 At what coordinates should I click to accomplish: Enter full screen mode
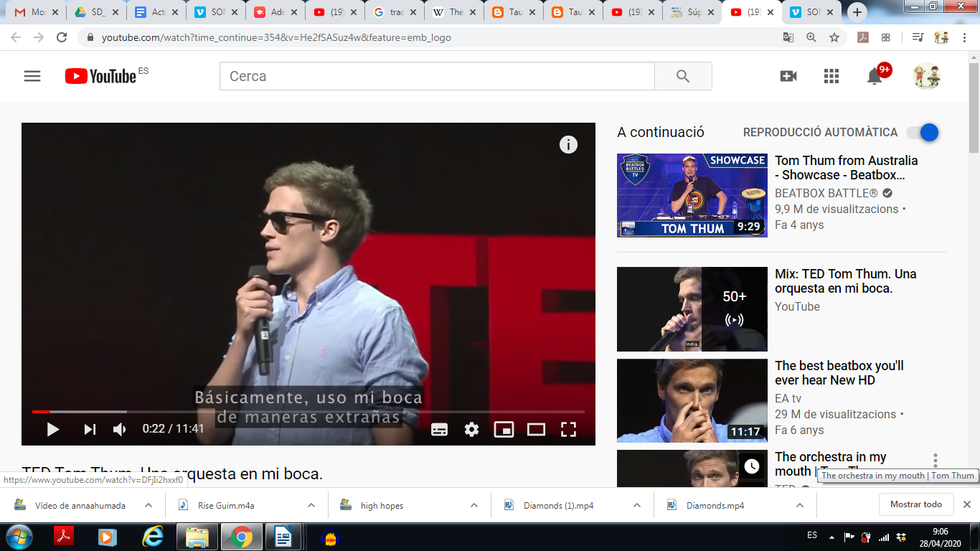(x=568, y=429)
